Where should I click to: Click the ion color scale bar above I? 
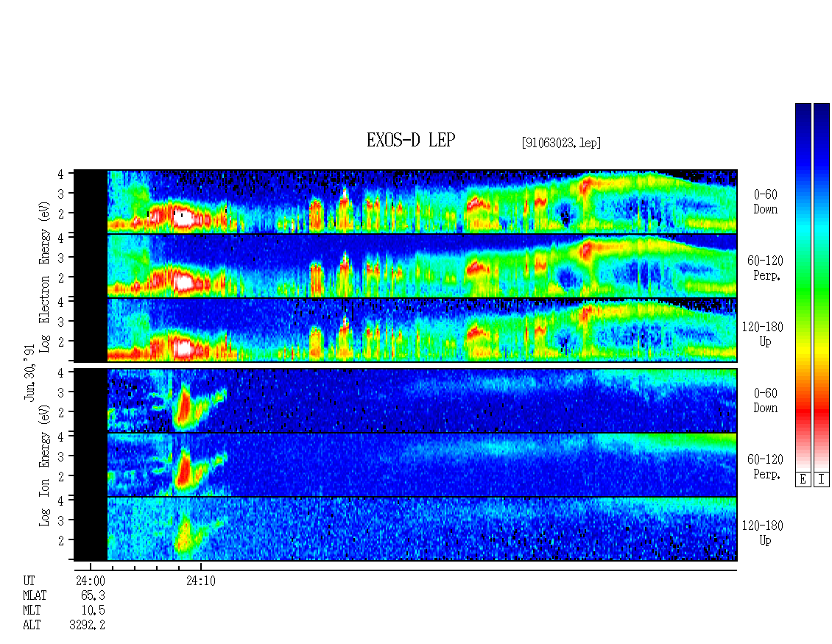click(x=822, y=287)
